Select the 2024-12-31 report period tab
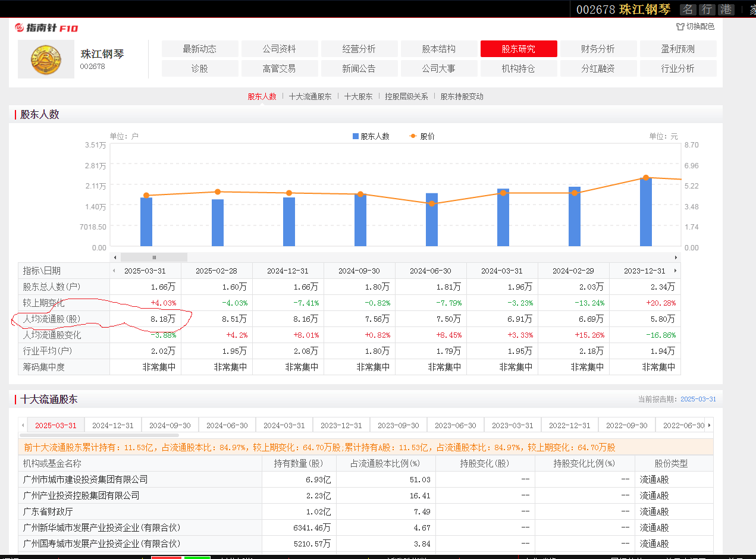 [x=113, y=425]
